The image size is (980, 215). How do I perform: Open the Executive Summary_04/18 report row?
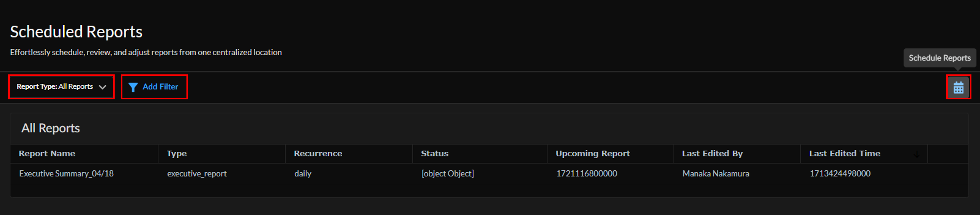click(489, 174)
